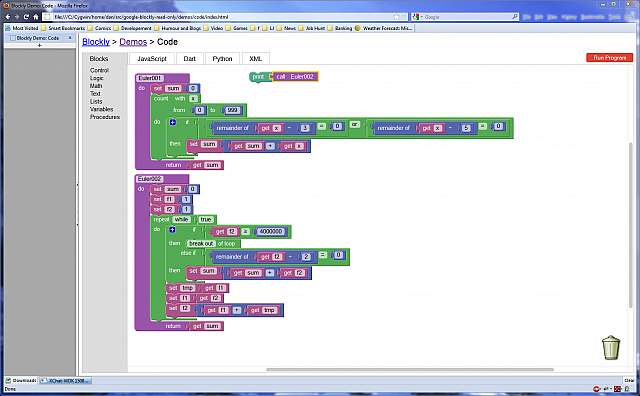Image resolution: width=640 pixels, height=396 pixels.
Task: Click the browser Back arrow
Action: pyautogui.click(x=8, y=17)
